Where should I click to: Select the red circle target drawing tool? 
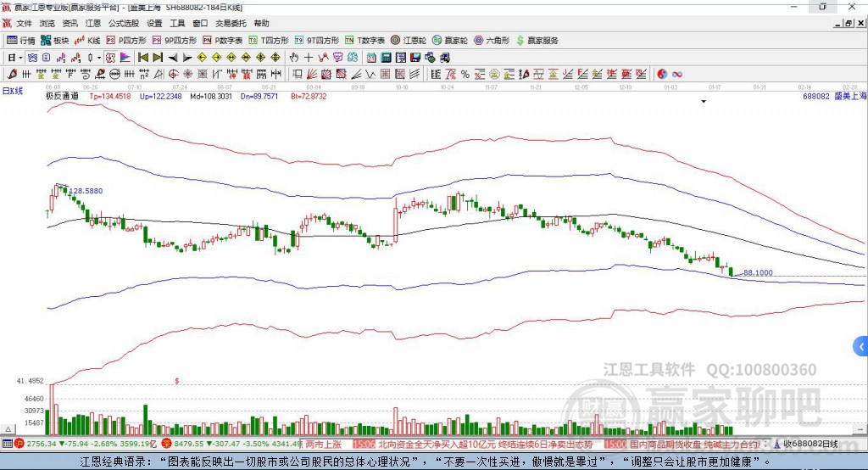coord(173,75)
